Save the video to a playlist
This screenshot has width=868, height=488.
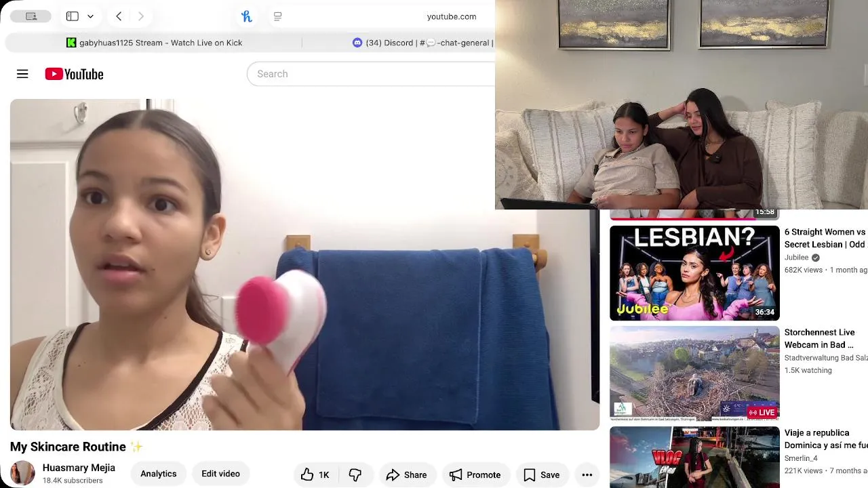coord(542,474)
